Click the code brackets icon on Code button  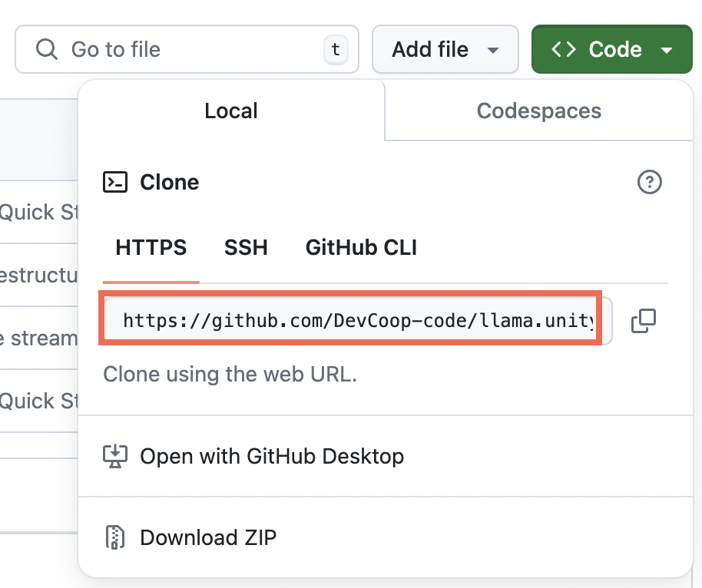(x=563, y=49)
